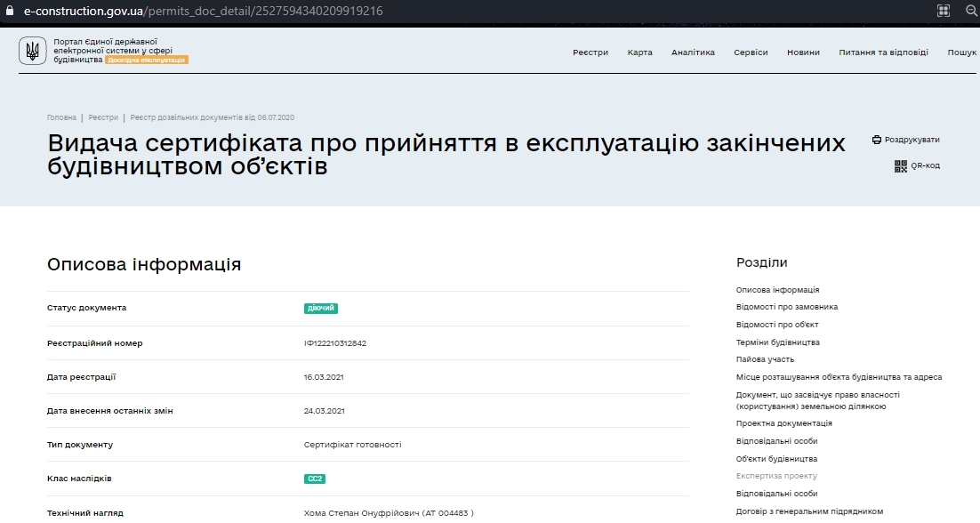Screen dimensions: 980x523
Task: Click Сертифікат готовності value
Action: pos(352,444)
